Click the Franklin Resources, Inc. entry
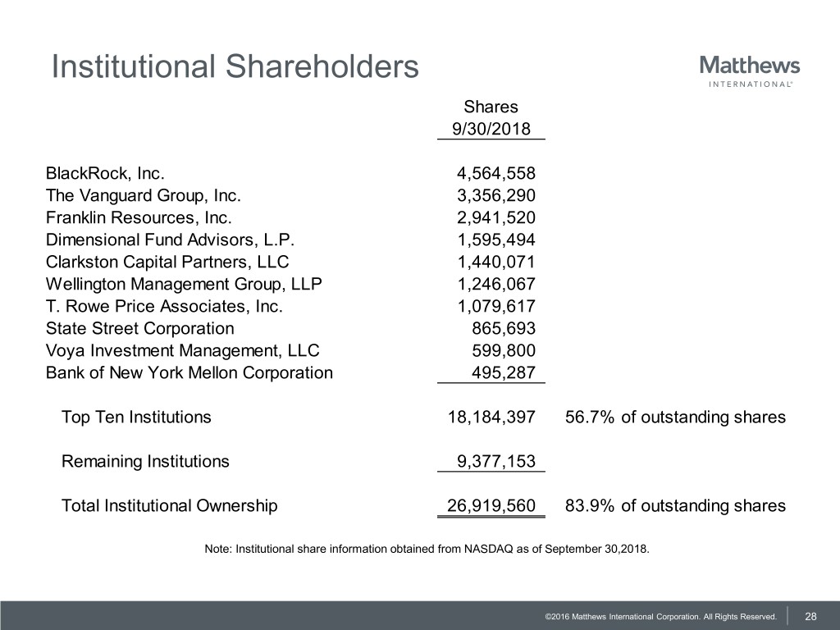This screenshot has width=840, height=630. click(x=139, y=217)
